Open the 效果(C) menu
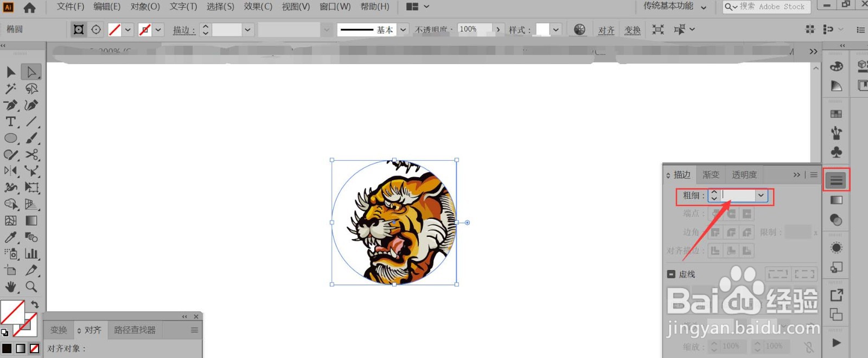Viewport: 868px width, 358px height. 258,7
